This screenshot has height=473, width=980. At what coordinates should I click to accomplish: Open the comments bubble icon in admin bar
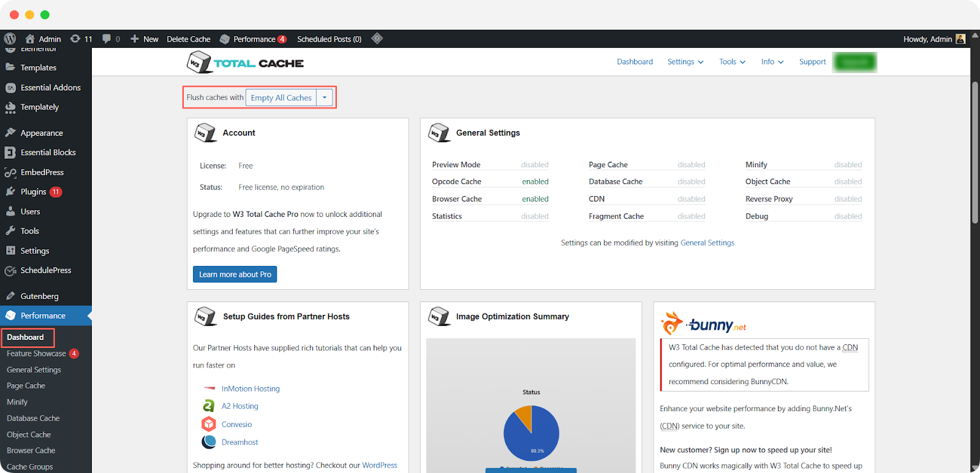(x=107, y=39)
